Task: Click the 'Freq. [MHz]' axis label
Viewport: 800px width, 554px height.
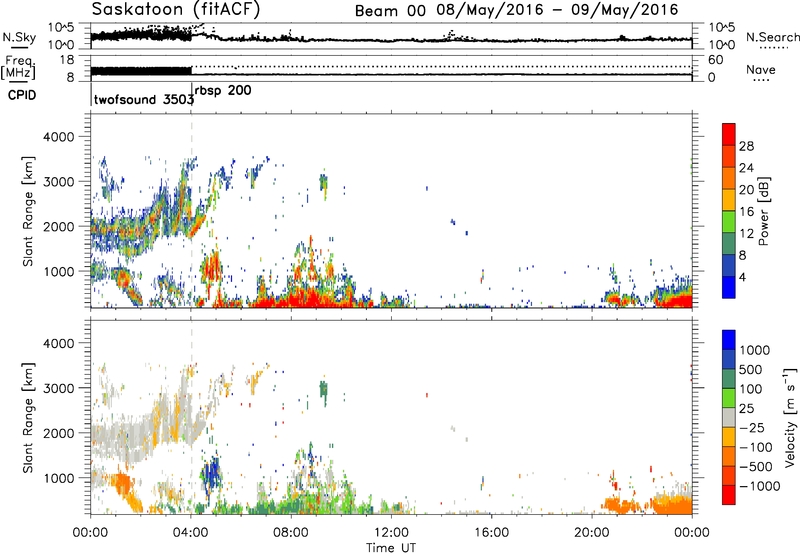Action: [x=19, y=67]
